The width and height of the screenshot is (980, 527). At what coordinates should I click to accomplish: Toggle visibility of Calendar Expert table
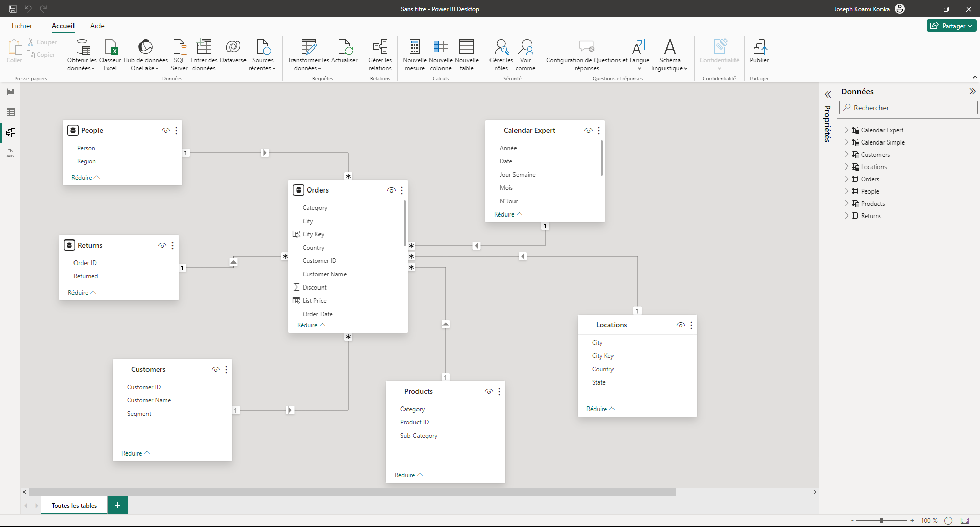pyautogui.click(x=589, y=131)
